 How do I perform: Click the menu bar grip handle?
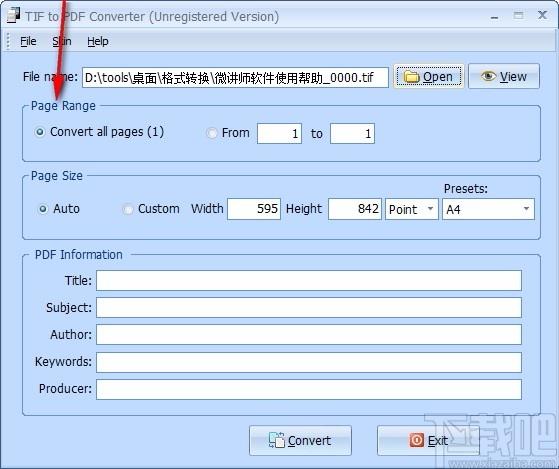[x=8, y=41]
